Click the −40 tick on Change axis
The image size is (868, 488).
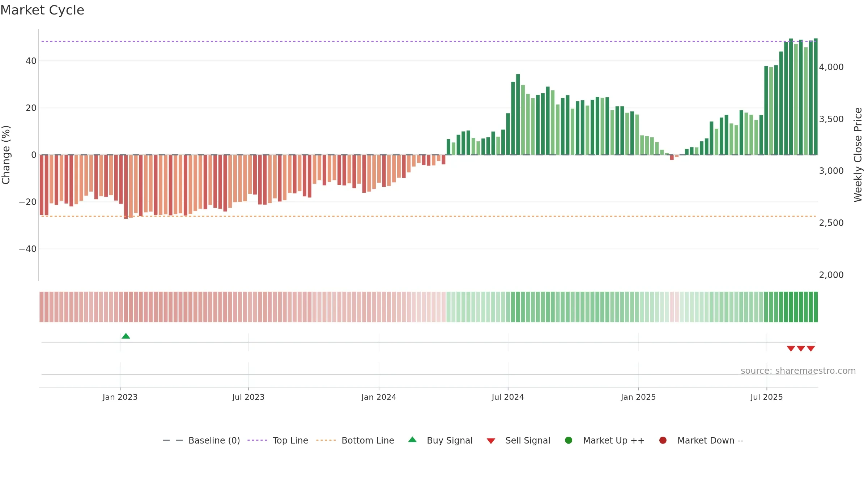click(x=28, y=249)
